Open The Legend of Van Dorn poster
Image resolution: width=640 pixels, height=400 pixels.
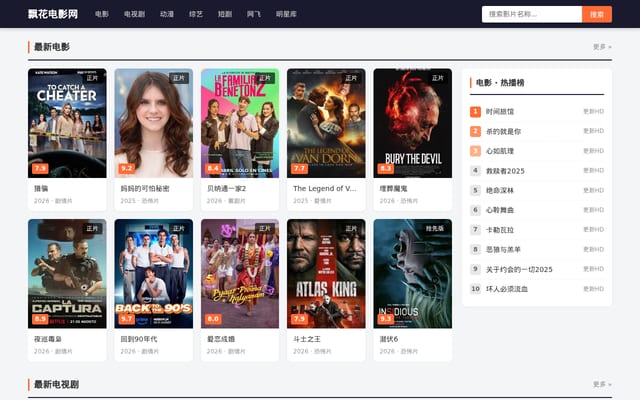(326, 123)
